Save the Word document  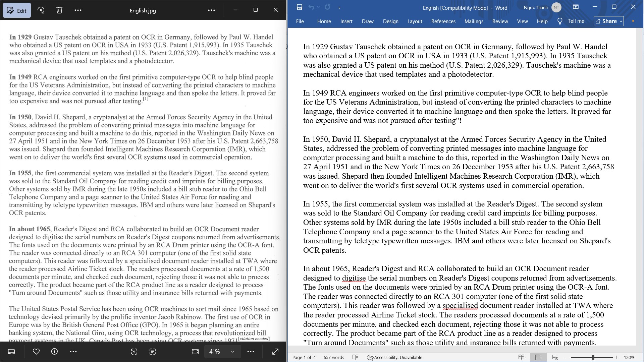[300, 7]
